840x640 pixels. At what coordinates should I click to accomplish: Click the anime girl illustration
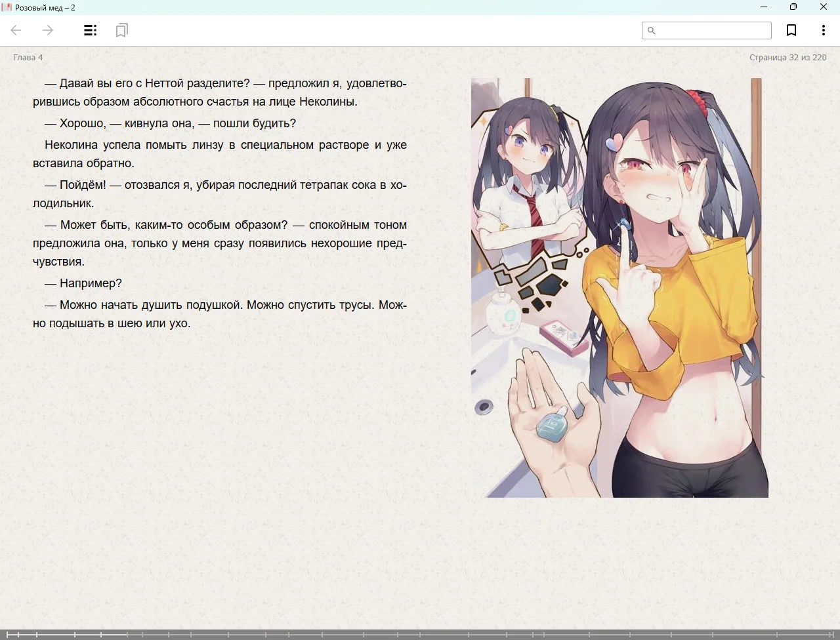pyautogui.click(x=619, y=288)
